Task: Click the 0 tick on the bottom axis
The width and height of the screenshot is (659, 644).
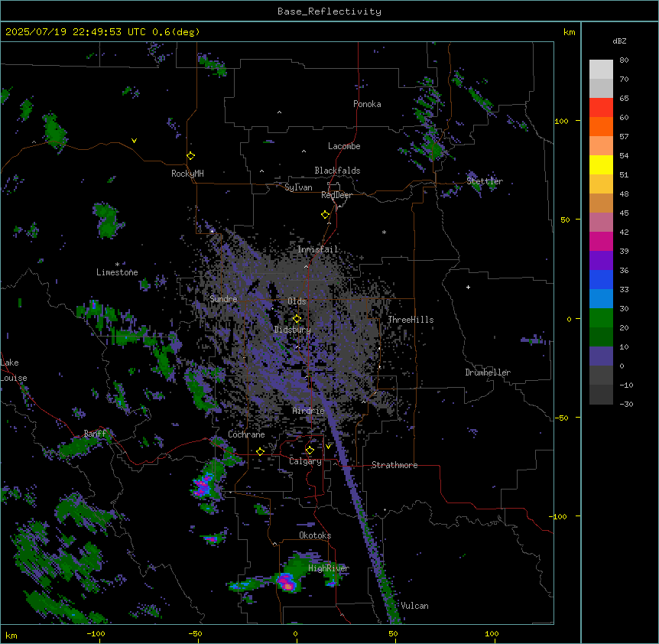Action: [x=295, y=633]
